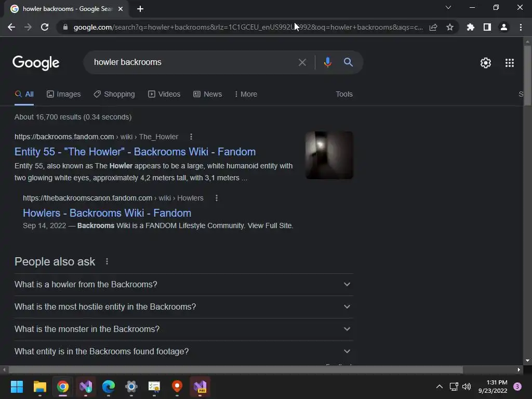Open Google quick settings gear
This screenshot has width=532, height=399.
pyautogui.click(x=486, y=63)
